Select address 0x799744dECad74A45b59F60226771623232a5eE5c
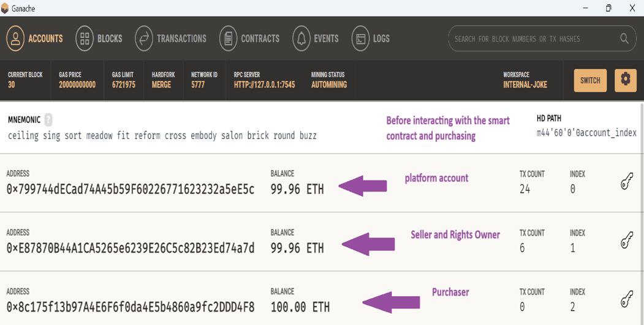 pos(131,189)
